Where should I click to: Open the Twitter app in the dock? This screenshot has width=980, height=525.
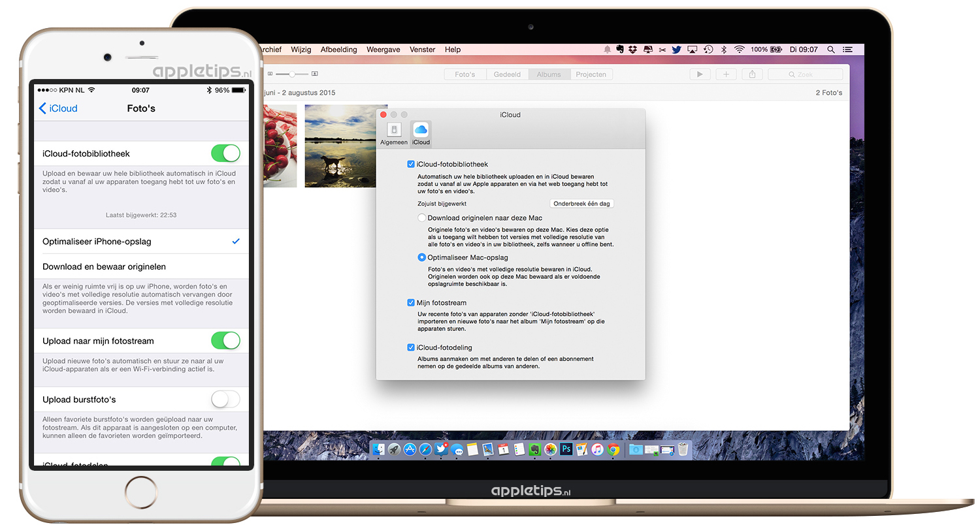(x=442, y=449)
